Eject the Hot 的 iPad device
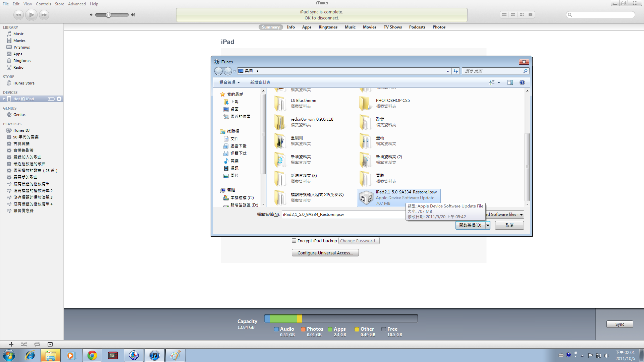Image resolution: width=644 pixels, height=362 pixels. [59, 99]
